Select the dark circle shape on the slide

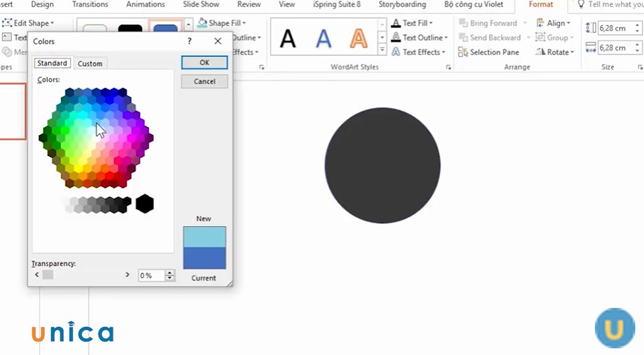382,165
